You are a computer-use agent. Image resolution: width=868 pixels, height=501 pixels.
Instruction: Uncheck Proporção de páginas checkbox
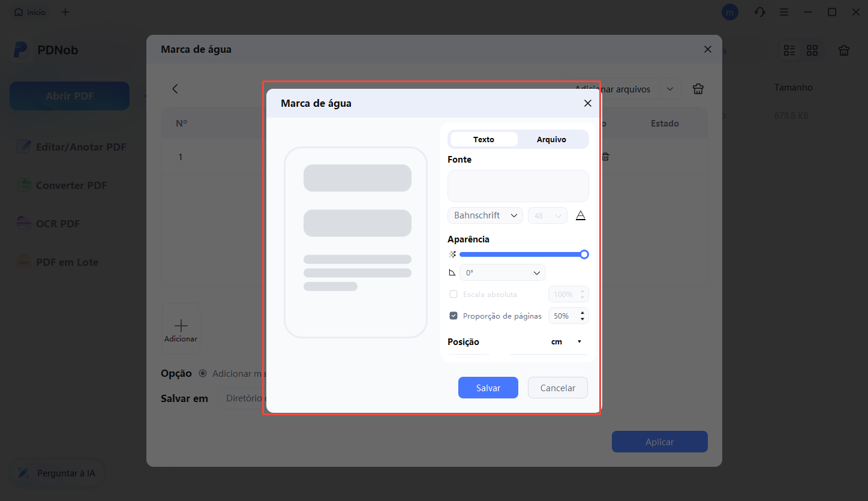(453, 316)
